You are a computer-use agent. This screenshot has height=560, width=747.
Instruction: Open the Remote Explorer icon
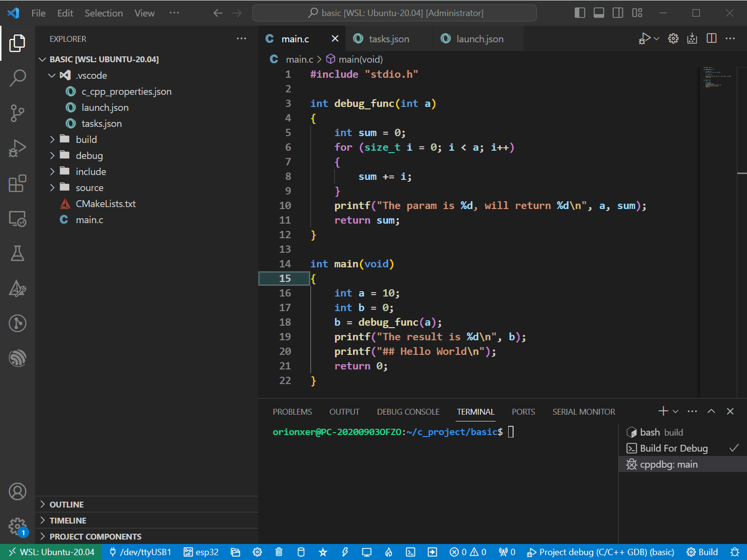click(x=18, y=218)
